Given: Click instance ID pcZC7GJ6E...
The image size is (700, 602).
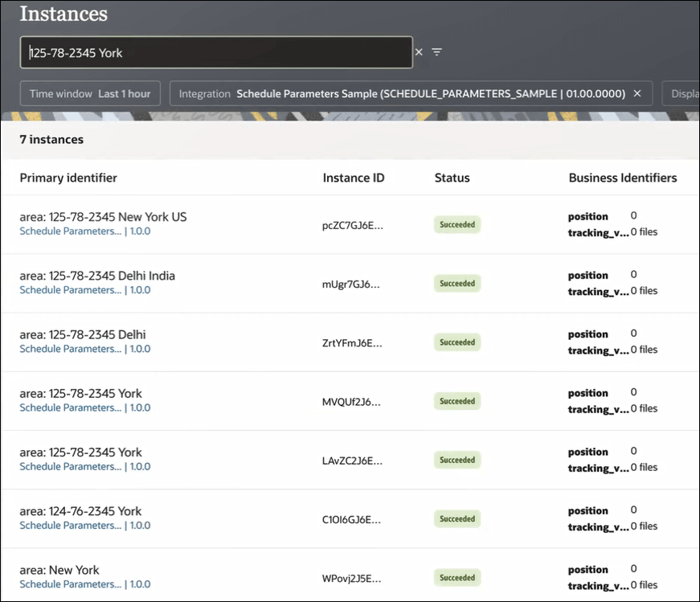Looking at the screenshot, I should click(x=353, y=225).
